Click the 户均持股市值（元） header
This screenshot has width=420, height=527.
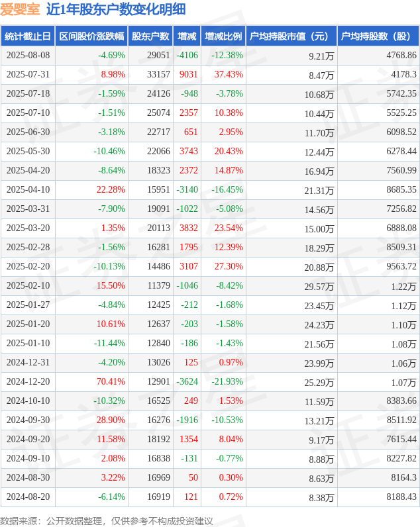coord(291,36)
